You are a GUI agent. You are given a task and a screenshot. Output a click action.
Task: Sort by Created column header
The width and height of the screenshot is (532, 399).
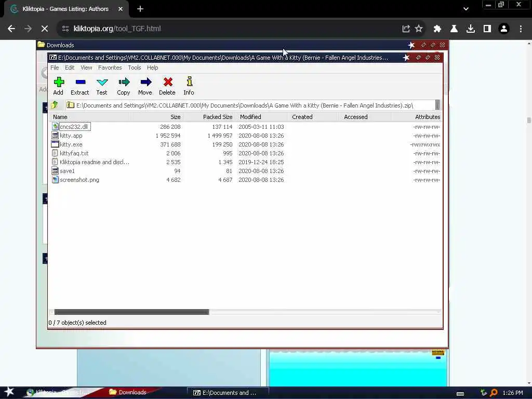tap(313, 117)
